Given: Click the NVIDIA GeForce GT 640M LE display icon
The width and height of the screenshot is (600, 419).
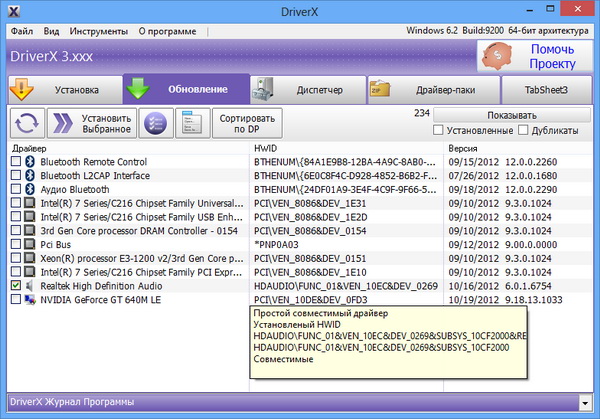Looking at the screenshot, I should 30,299.
